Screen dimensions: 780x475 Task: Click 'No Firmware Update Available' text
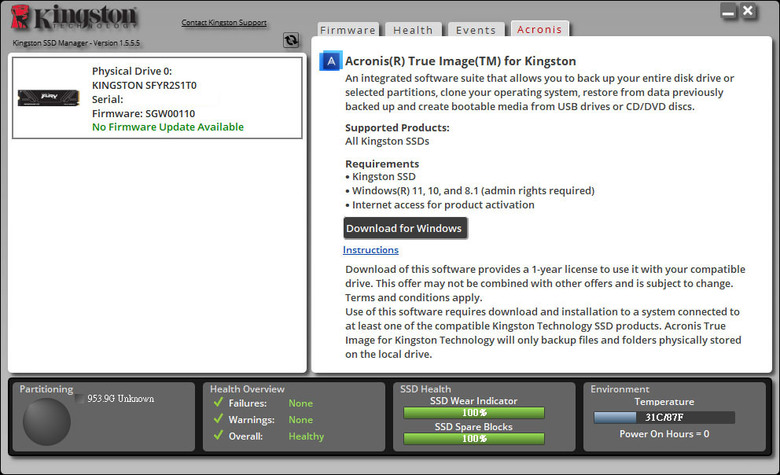(x=168, y=127)
